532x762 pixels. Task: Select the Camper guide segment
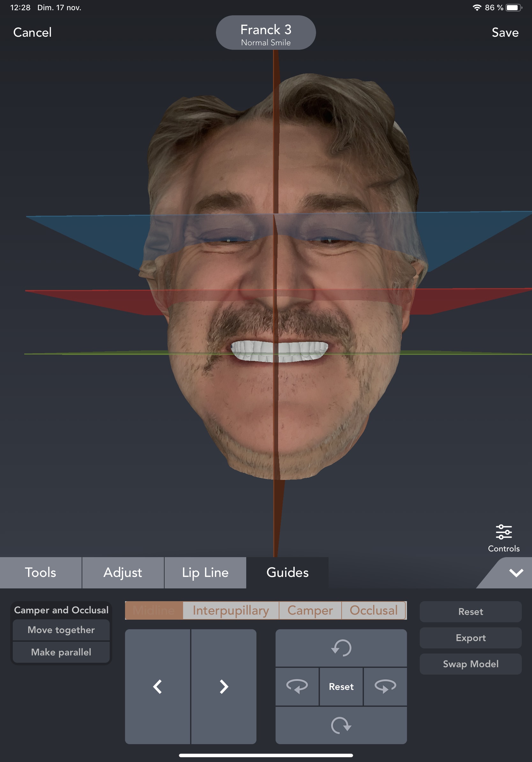tap(310, 610)
